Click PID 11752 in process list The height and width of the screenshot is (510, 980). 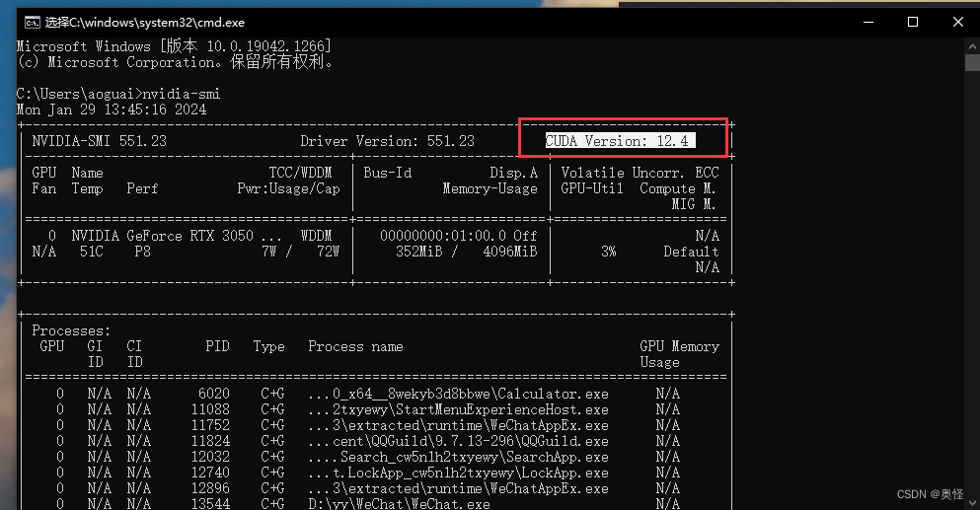(210, 425)
